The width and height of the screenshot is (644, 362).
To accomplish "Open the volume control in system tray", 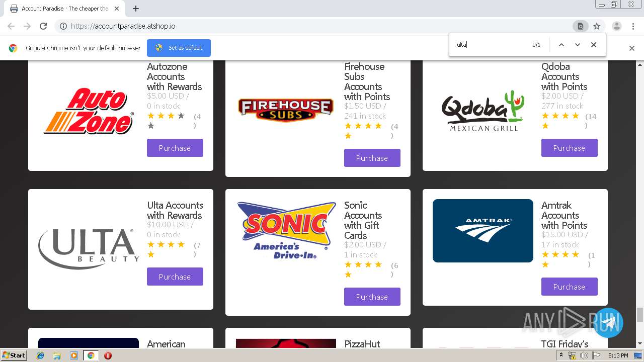I will pos(584,355).
